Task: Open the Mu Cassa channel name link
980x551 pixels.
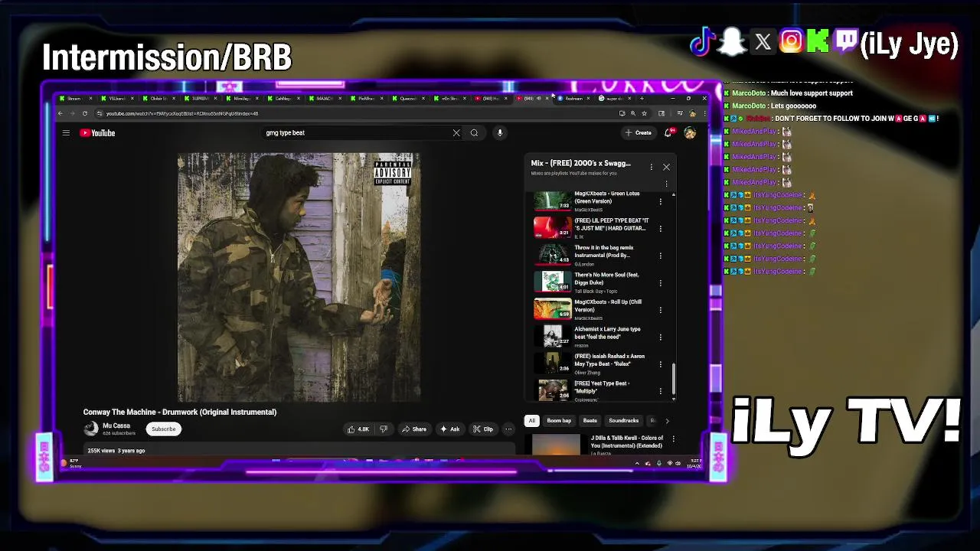Action: 116,425
